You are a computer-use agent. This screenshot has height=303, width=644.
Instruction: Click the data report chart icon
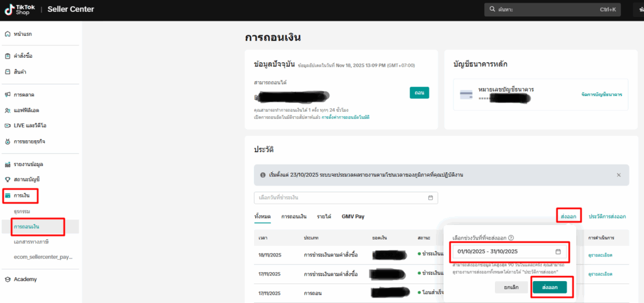(8, 164)
